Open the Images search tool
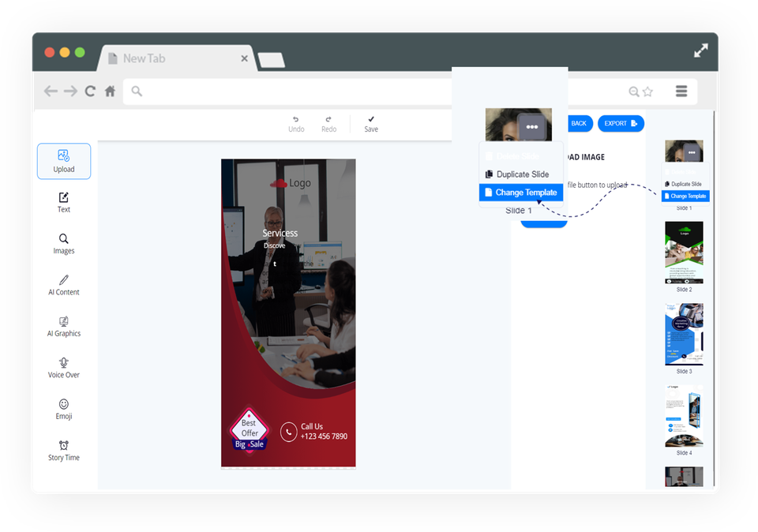The height and width of the screenshot is (532, 758). point(64,244)
